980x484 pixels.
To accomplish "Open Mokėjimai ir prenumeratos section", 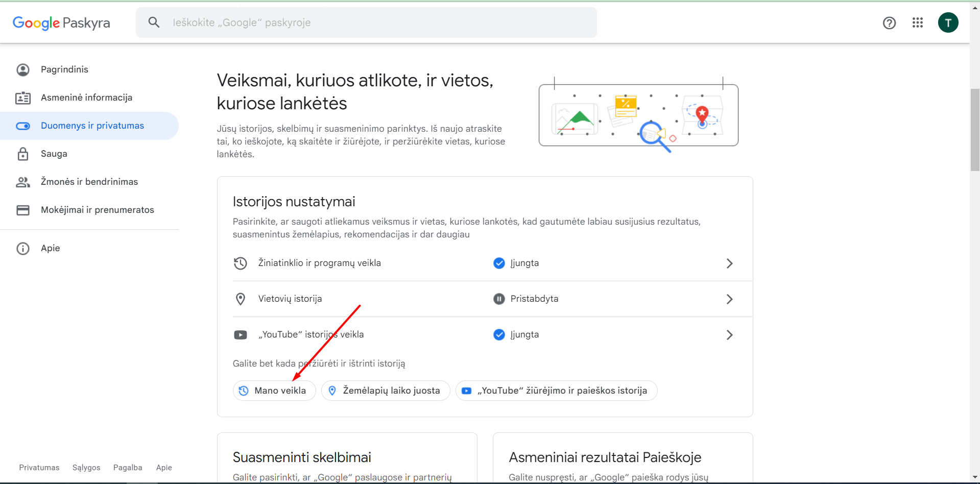I will point(89,210).
